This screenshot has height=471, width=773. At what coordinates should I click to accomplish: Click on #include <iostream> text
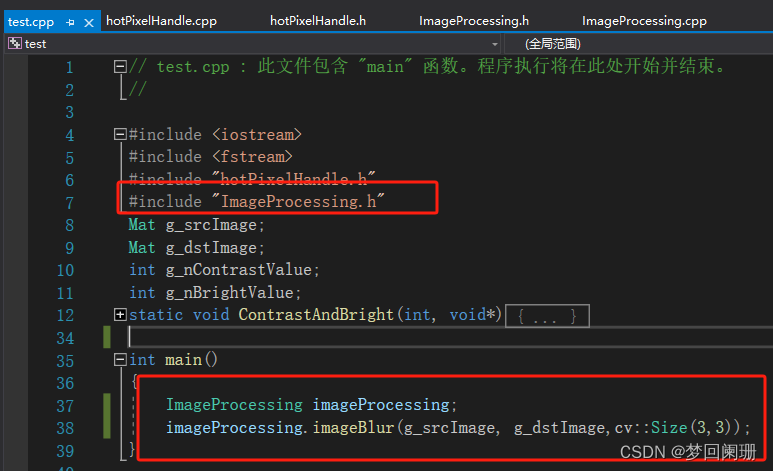[x=215, y=135]
